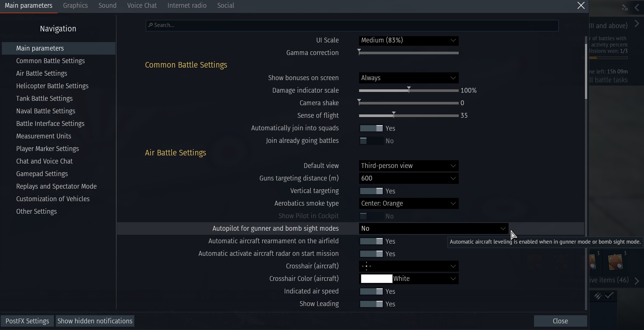644x330 pixels.
Task: Open Guns targeting distance dropdown
Action: pyautogui.click(x=409, y=178)
